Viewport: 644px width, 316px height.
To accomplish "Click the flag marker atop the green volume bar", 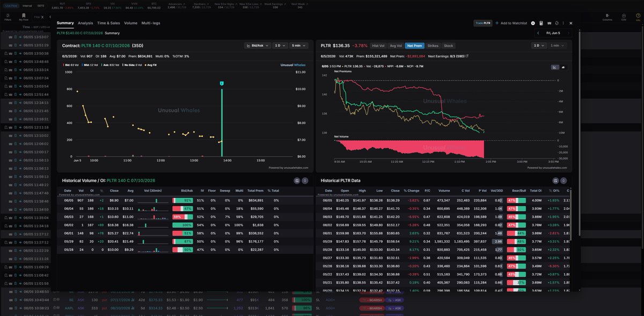I will click(x=222, y=84).
